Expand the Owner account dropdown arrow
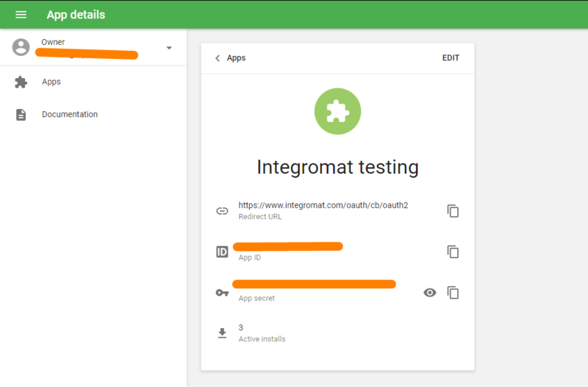The image size is (588, 387). pyautogui.click(x=169, y=48)
